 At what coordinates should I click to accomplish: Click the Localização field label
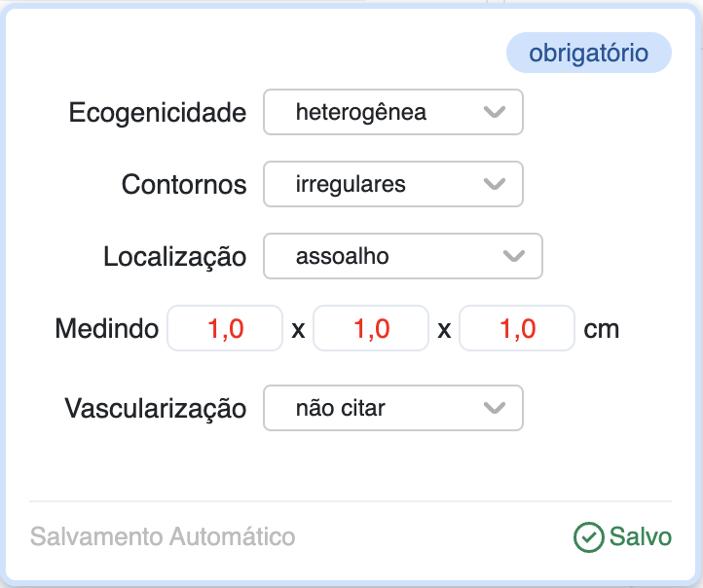coord(175,257)
